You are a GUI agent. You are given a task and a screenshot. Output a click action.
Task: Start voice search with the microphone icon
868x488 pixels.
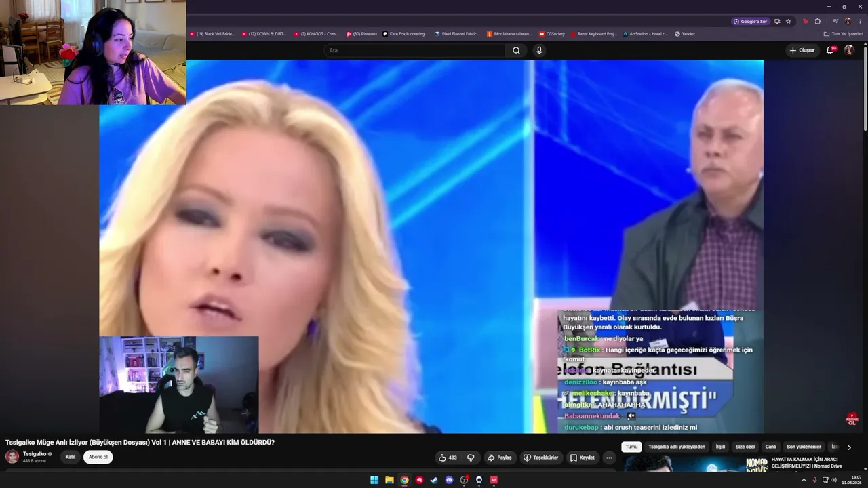(x=539, y=50)
